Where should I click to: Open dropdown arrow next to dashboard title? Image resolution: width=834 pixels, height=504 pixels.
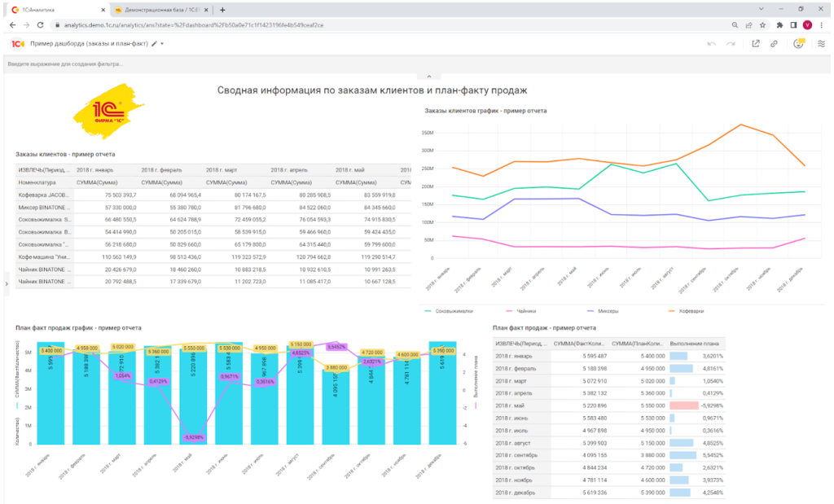(162, 44)
